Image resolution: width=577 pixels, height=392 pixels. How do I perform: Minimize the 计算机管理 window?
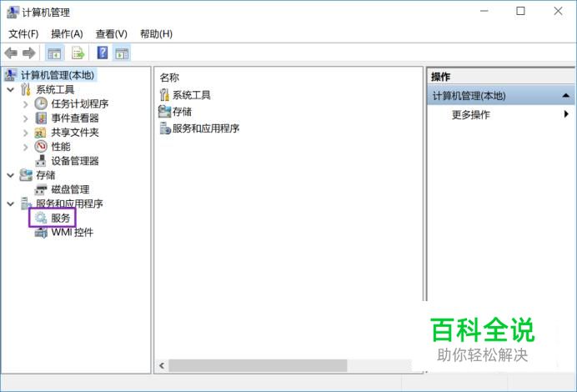(x=484, y=11)
